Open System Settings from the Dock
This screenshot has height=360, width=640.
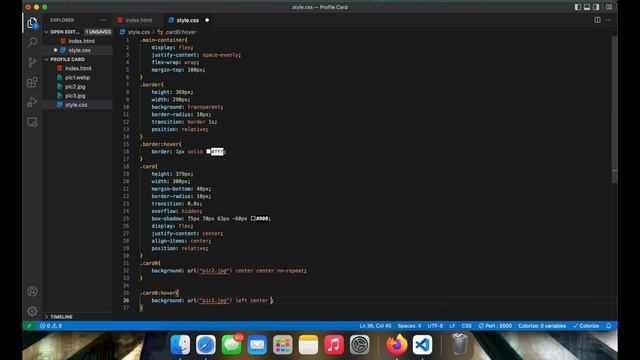click(360, 344)
